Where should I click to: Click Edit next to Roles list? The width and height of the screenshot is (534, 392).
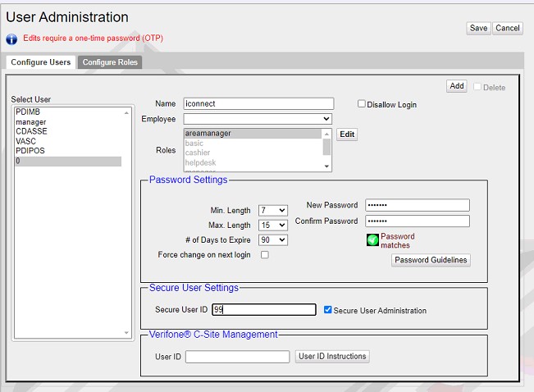[347, 134]
